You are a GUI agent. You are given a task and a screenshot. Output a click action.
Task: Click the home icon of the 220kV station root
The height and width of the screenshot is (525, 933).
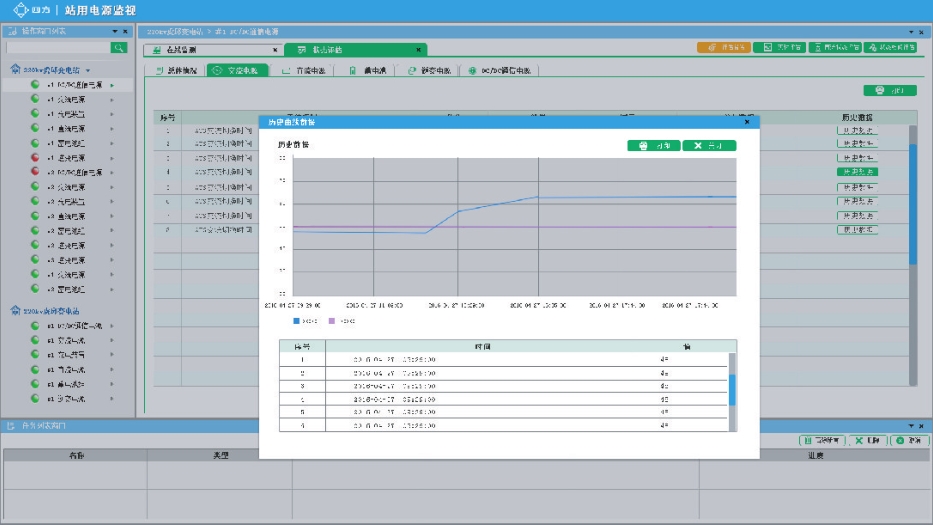pyautogui.click(x=14, y=70)
